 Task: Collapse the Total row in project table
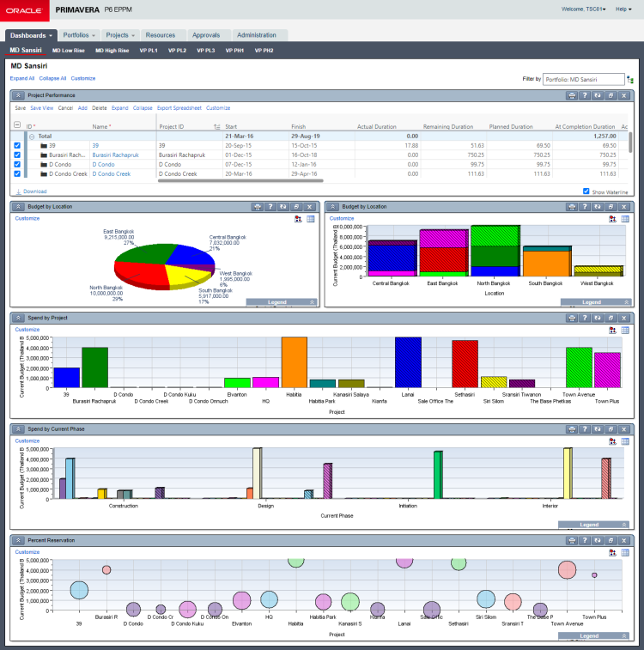coord(32,136)
